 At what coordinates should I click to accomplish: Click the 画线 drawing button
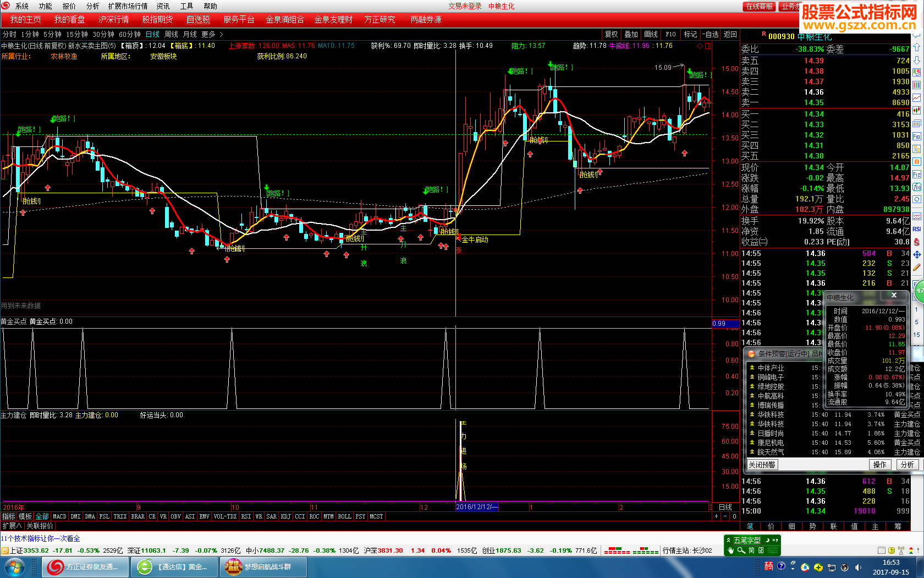click(x=651, y=34)
